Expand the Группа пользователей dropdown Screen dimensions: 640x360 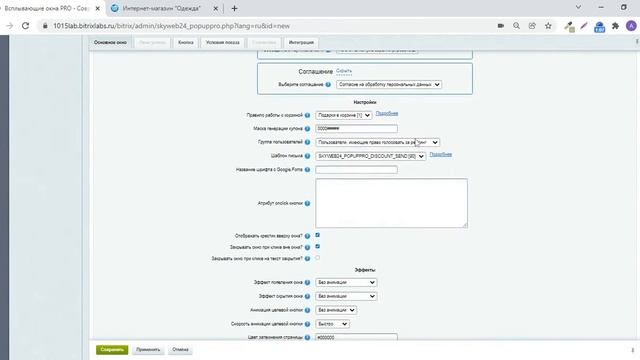378,142
